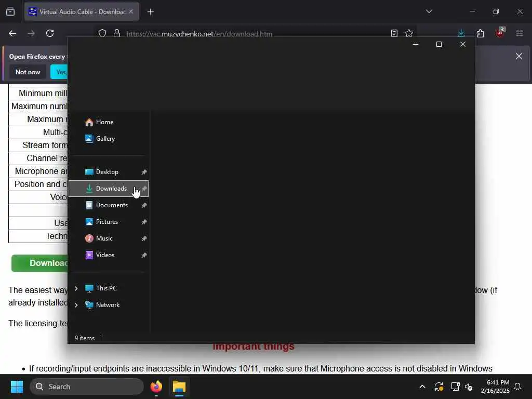Expand the This PC tree node
Screen dimensions: 532x399
tap(76, 288)
